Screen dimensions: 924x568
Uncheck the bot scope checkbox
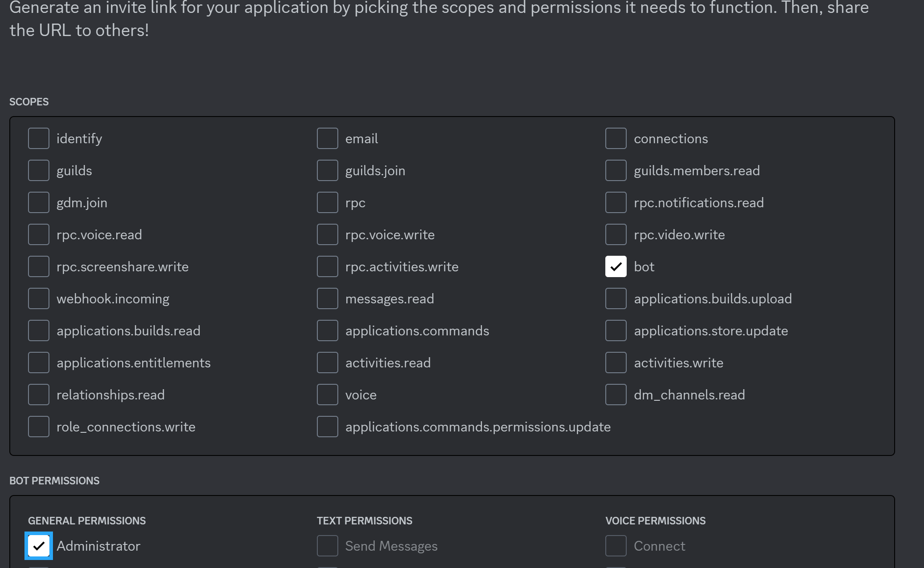616,266
